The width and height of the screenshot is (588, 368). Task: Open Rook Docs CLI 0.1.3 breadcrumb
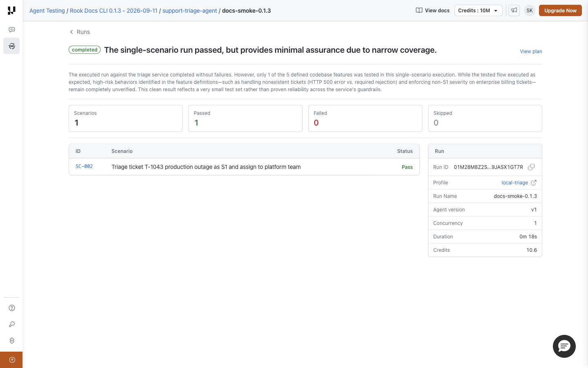click(x=114, y=11)
